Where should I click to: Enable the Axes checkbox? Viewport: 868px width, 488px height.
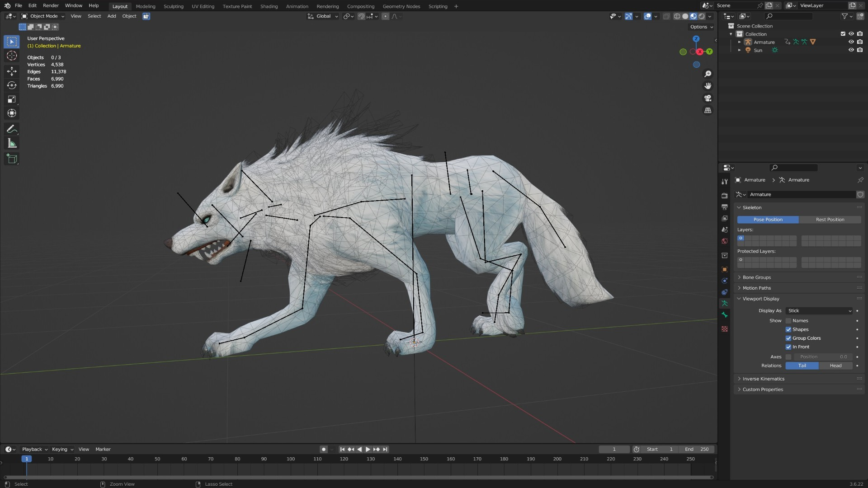788,357
